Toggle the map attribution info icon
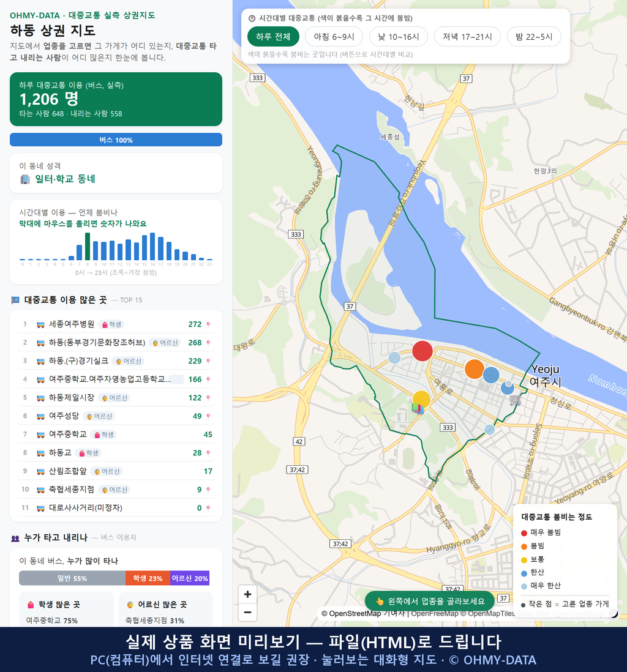 click(x=614, y=614)
